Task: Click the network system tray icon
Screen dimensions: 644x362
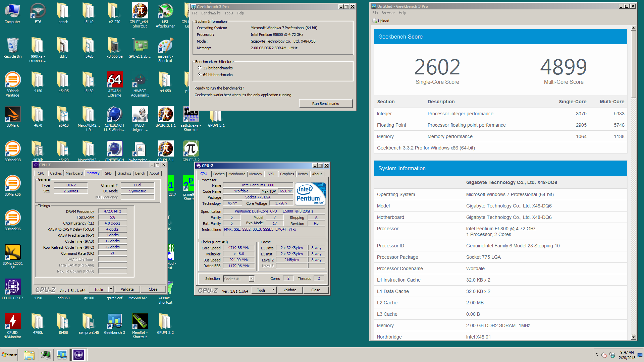Action: pos(612,355)
